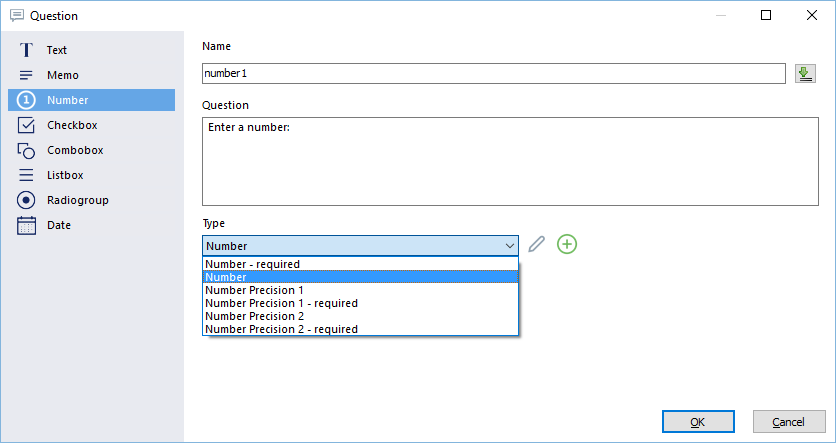This screenshot has height=443, width=836.
Task: Confirm with the OK button
Action: 698,422
